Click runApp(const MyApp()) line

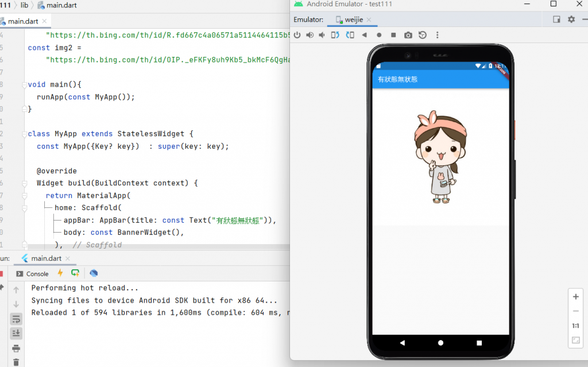pyautogui.click(x=86, y=97)
